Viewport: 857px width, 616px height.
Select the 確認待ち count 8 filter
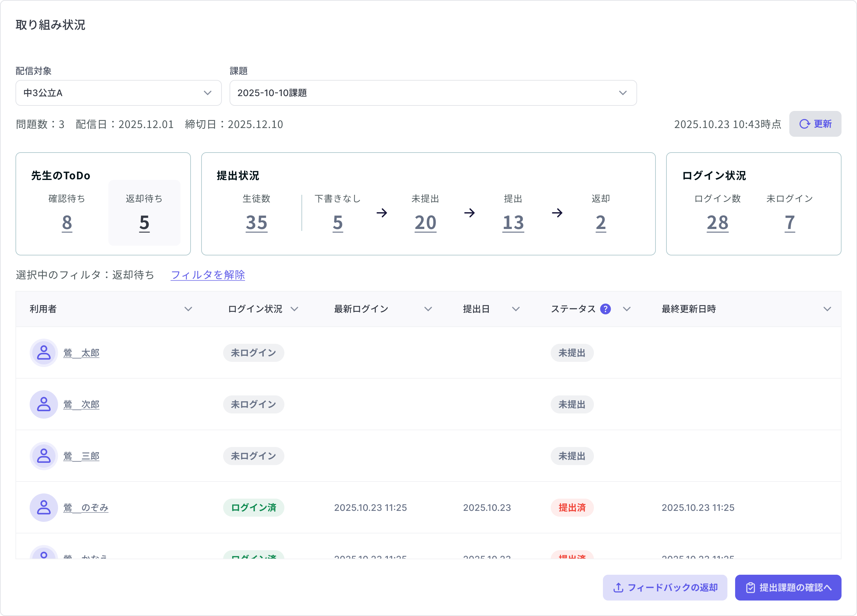point(67,222)
